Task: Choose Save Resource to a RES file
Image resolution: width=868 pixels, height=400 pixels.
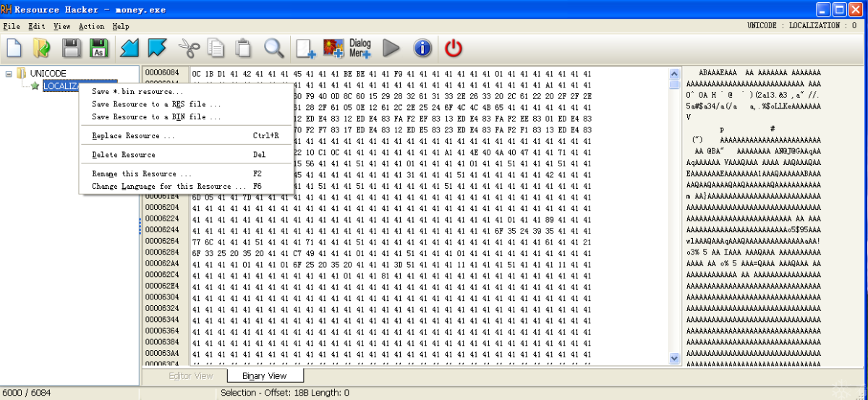Action: point(186,104)
